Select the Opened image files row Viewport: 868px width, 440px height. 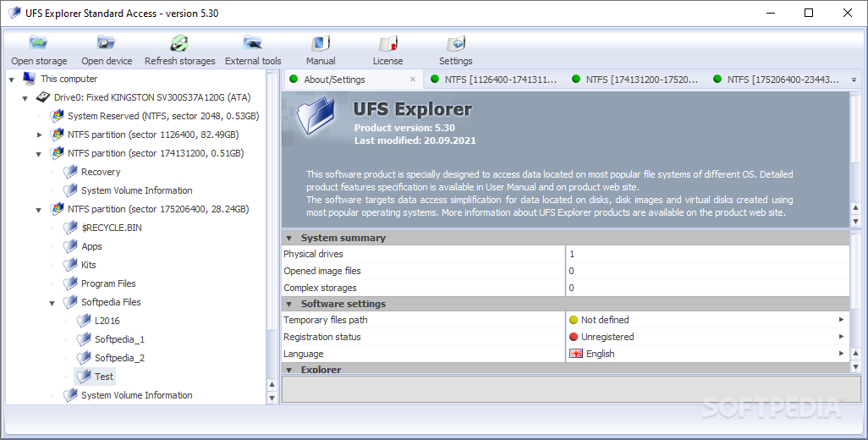click(x=565, y=271)
